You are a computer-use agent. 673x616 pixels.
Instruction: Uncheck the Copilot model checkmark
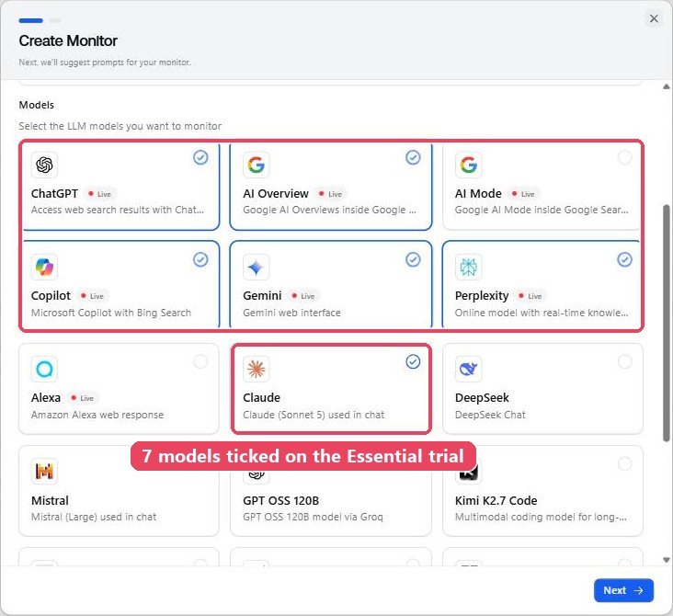(x=200, y=259)
